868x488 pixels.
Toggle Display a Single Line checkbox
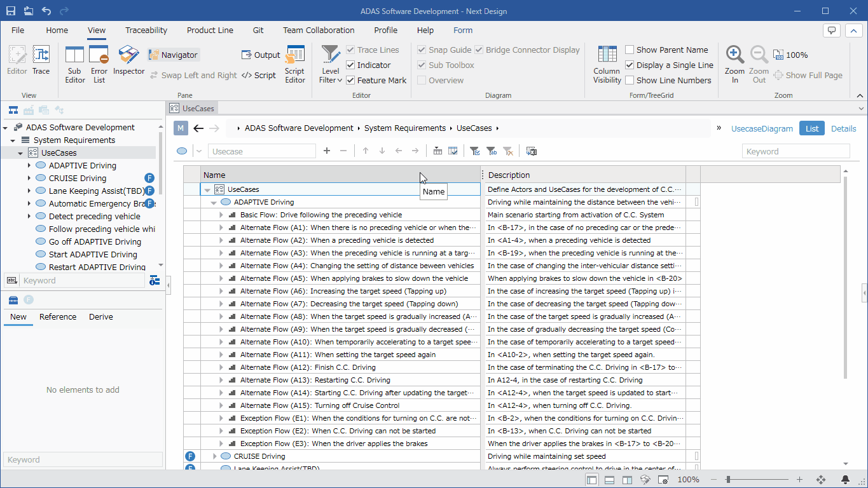pyautogui.click(x=630, y=65)
